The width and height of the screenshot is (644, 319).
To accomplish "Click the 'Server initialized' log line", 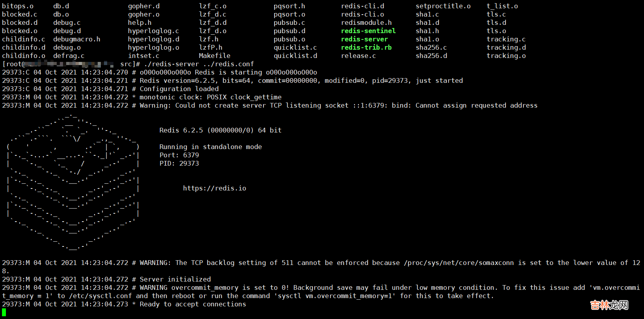I will pos(106,279).
